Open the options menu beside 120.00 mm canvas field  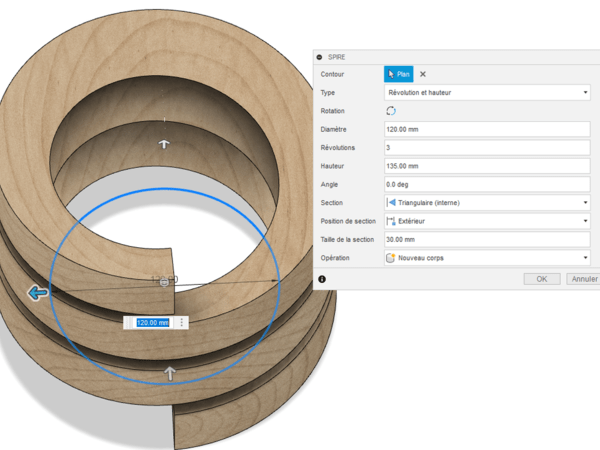point(181,322)
